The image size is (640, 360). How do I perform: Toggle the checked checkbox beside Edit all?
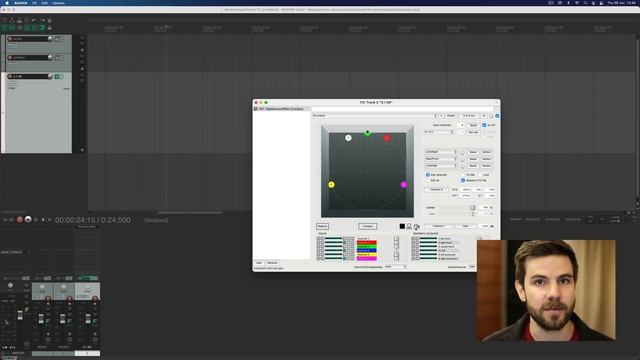(463, 180)
